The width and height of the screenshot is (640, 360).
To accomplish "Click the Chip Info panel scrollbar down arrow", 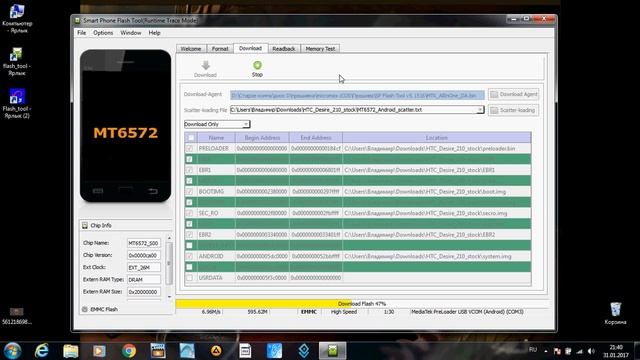I will [169, 297].
